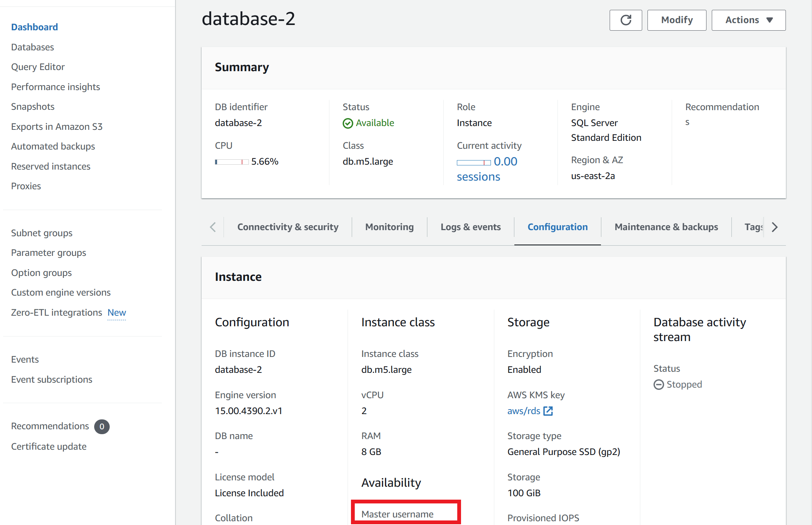
Task: Click the Modify button
Action: click(x=676, y=20)
